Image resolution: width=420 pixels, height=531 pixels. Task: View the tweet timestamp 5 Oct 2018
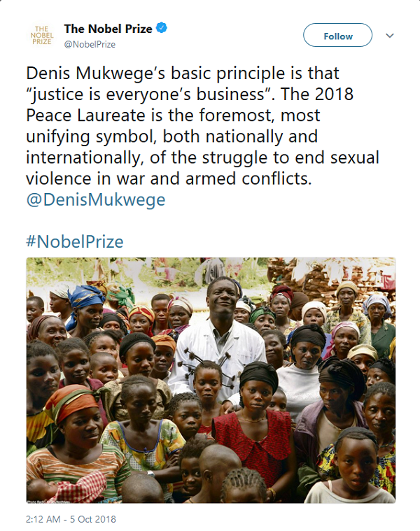[x=93, y=519]
